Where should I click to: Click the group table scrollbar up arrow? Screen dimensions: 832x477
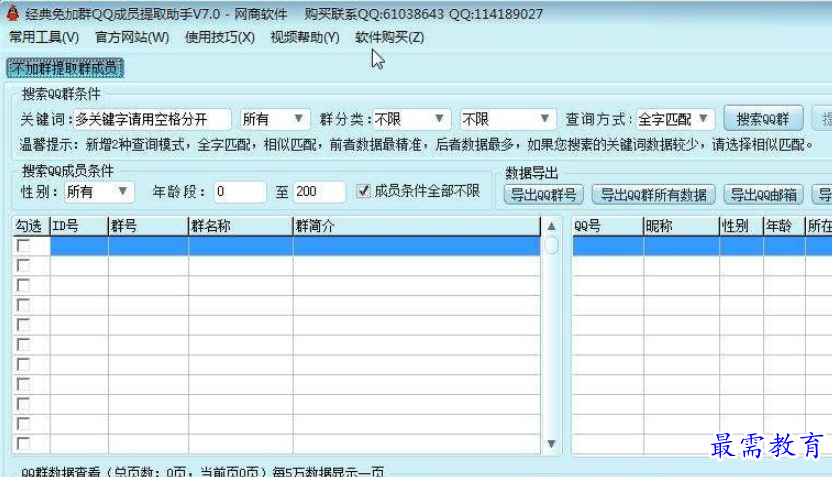(x=551, y=226)
